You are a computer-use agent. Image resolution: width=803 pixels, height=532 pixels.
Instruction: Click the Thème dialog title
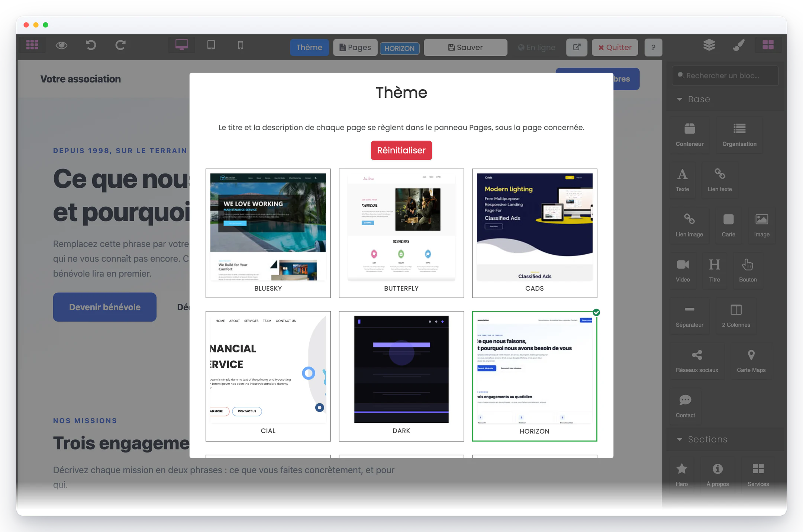[x=401, y=93]
